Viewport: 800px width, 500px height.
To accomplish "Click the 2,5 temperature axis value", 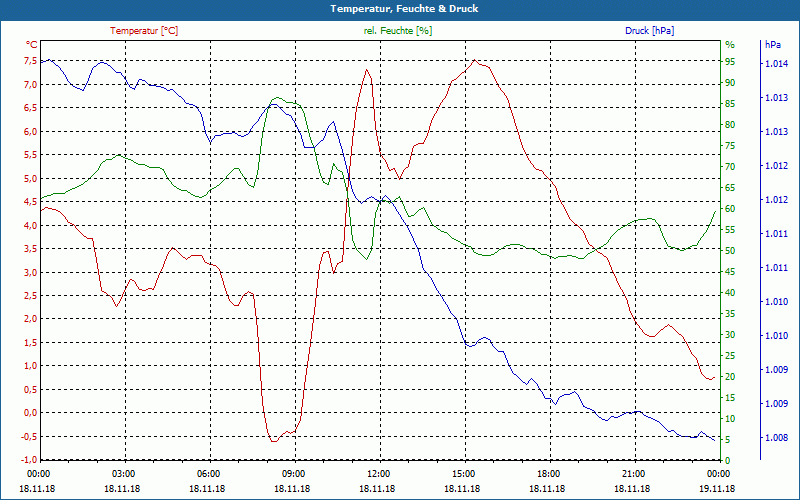I will [x=30, y=295].
